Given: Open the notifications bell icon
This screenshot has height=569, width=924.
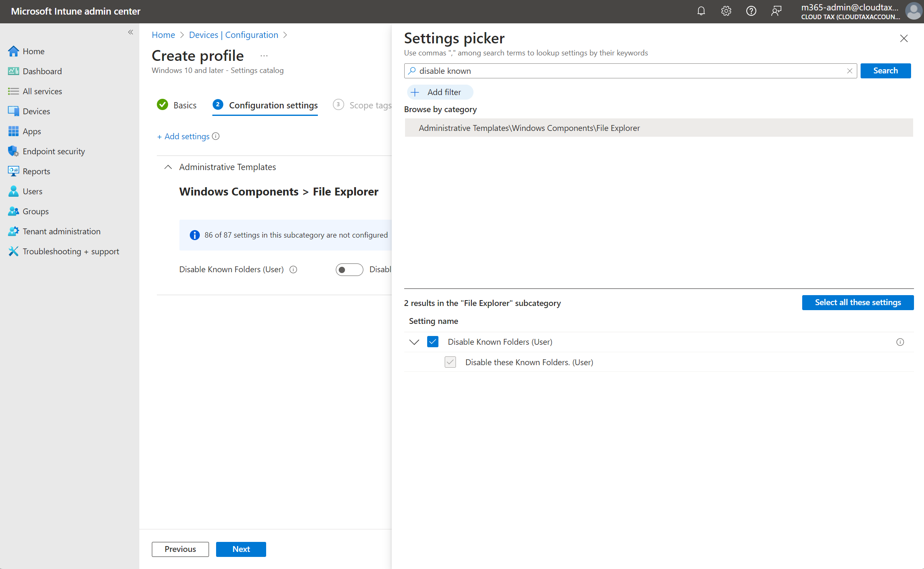Looking at the screenshot, I should point(701,11).
